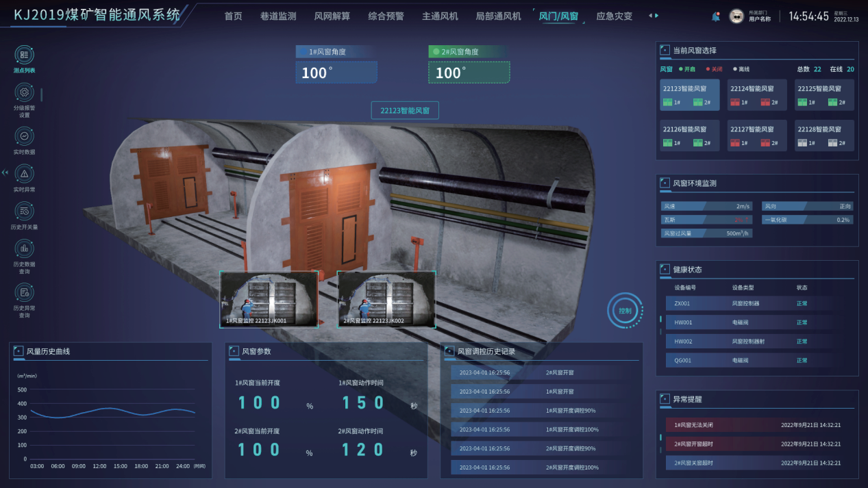
Task: Open 历史数据查询 bar chart icon
Action: [x=24, y=248]
